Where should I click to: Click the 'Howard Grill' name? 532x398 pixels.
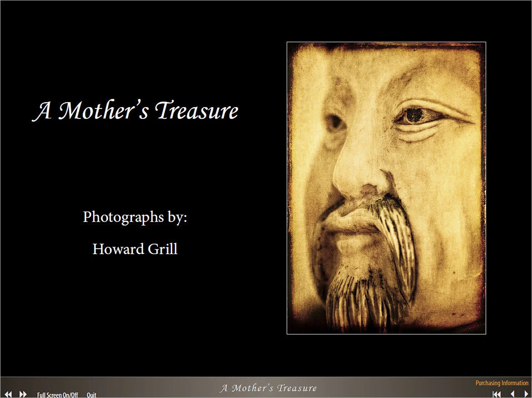coord(135,249)
